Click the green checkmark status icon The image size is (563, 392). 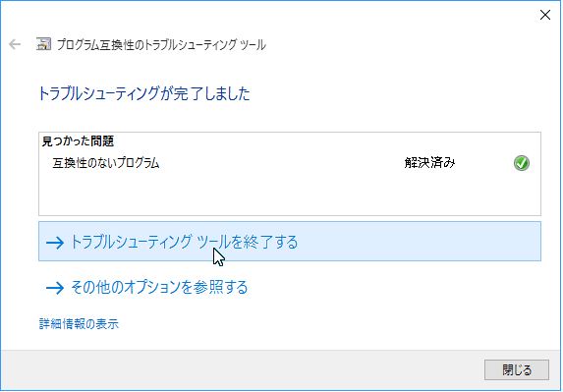coord(522,163)
